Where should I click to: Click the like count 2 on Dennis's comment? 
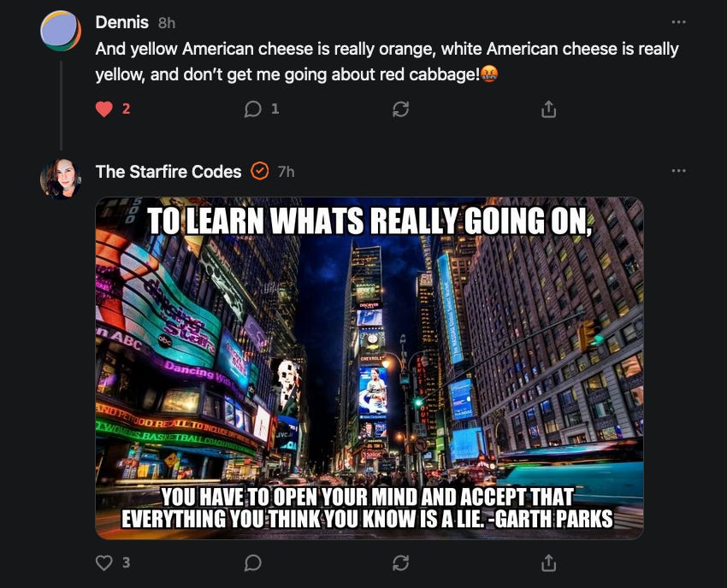pyautogui.click(x=126, y=109)
